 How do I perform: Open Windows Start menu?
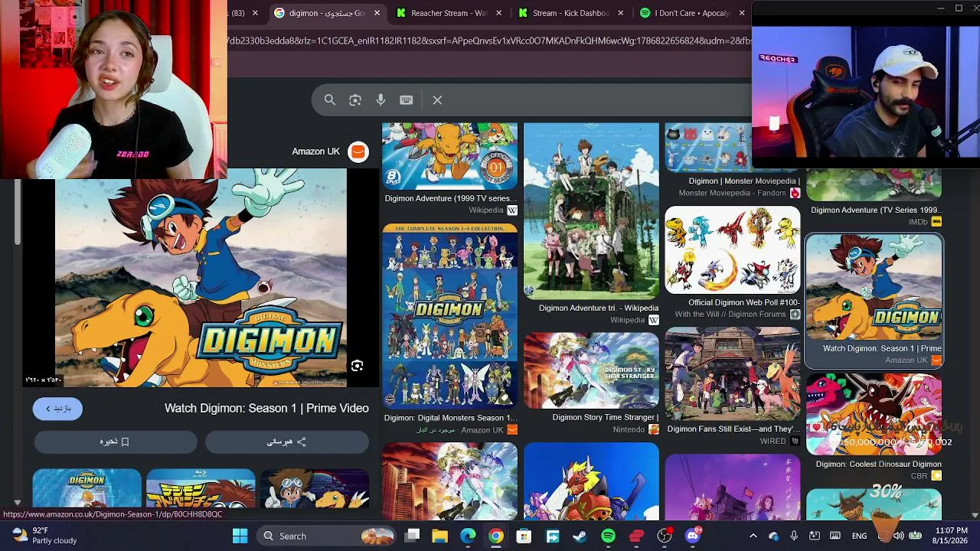240,536
